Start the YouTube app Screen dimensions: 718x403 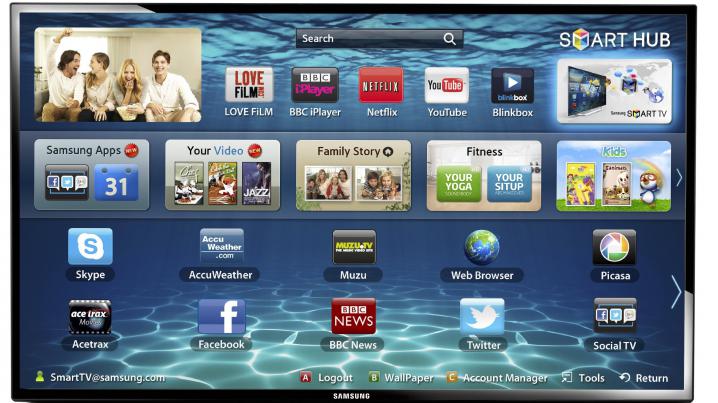tap(446, 85)
